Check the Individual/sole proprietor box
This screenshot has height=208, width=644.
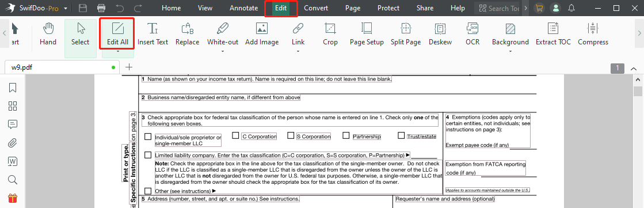[x=148, y=137]
